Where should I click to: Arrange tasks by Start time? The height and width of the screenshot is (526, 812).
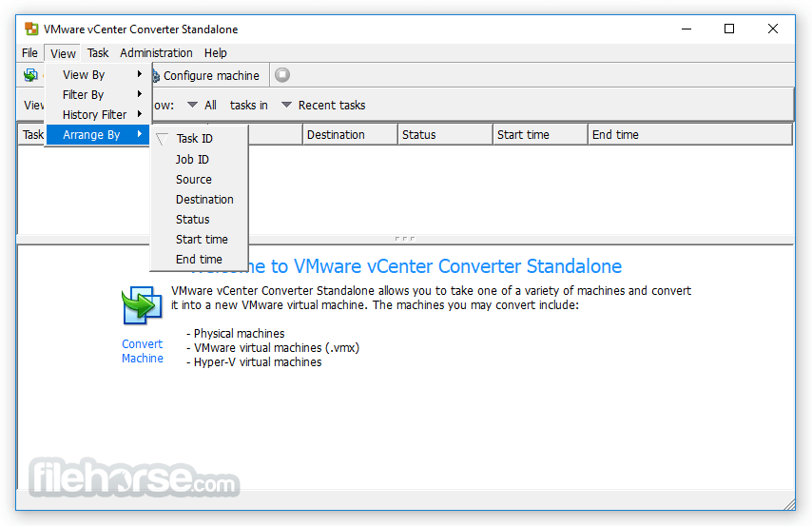(200, 240)
